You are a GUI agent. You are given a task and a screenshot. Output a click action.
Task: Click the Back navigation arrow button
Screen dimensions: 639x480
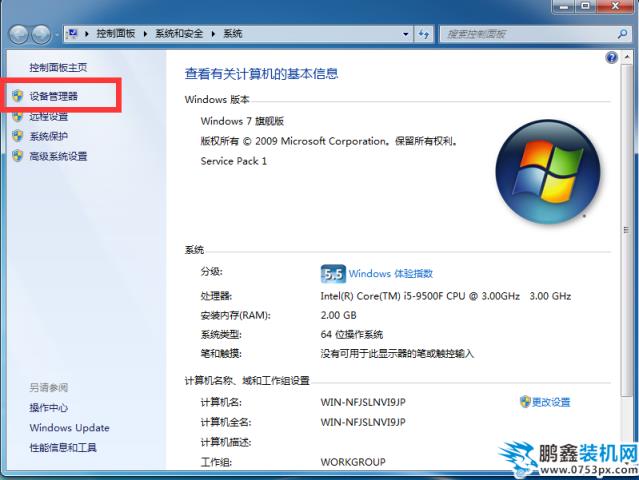click(19, 34)
